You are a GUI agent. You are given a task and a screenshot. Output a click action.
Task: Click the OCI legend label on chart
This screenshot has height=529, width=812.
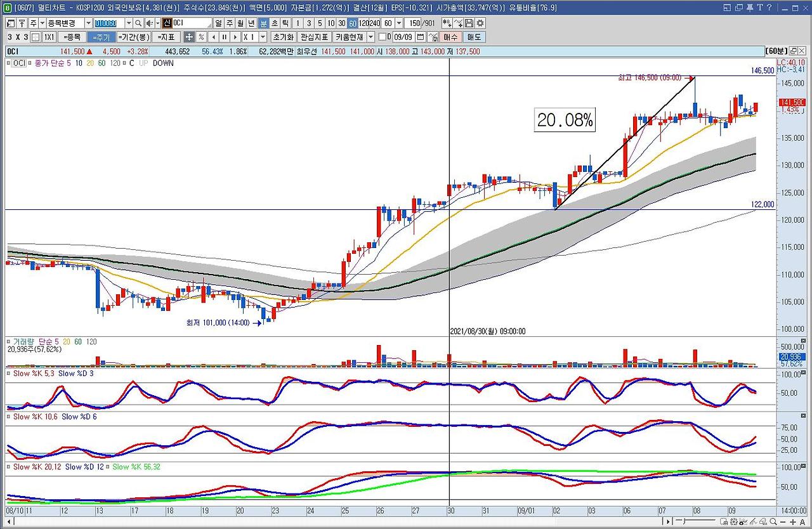point(20,63)
